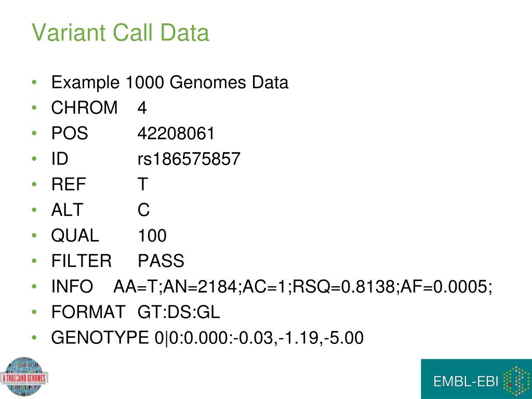Click the INFO field text AA=T;AN=2184
The width and height of the screenshot is (532, 399).
click(177, 287)
